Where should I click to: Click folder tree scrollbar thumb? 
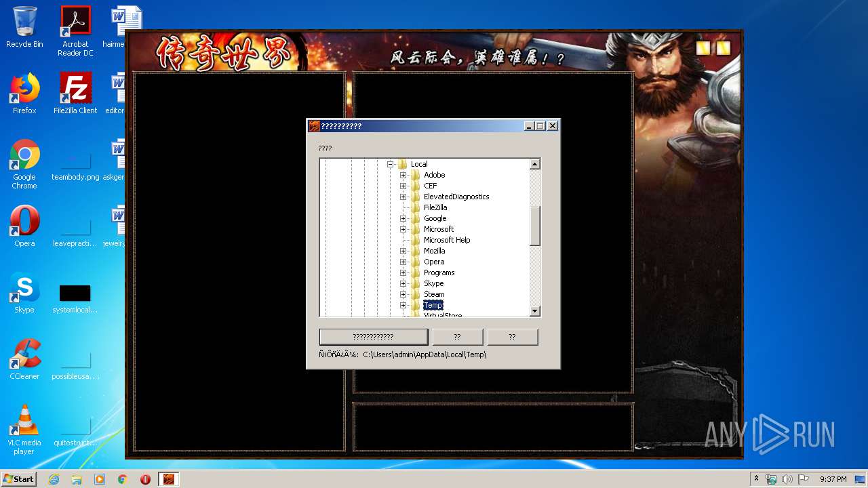[x=534, y=226]
